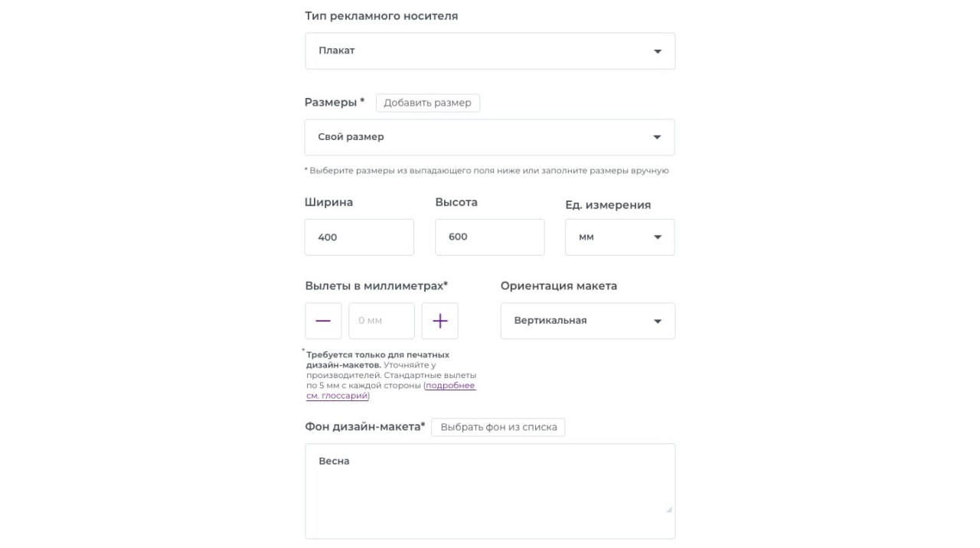
Task: Click the arrow icon beside Вертикальная
Action: click(657, 321)
